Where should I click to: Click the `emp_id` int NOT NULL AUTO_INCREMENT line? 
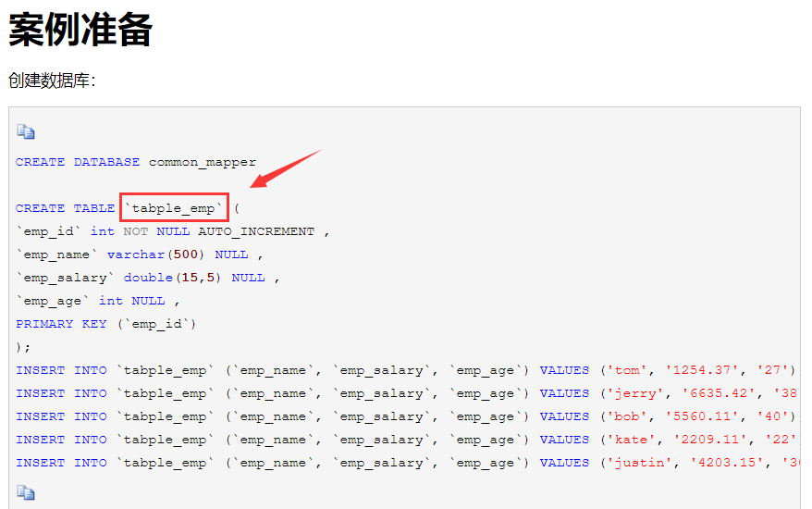coord(173,231)
